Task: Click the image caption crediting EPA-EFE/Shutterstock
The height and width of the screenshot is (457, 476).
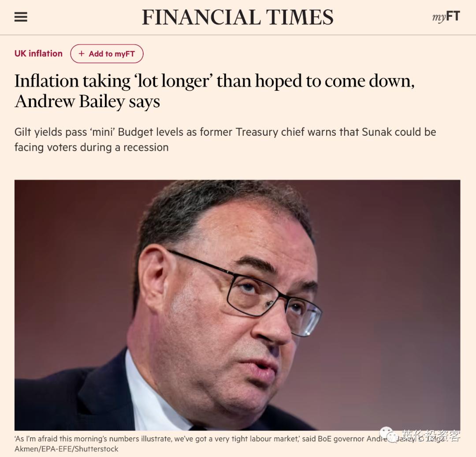Action: coord(176,443)
